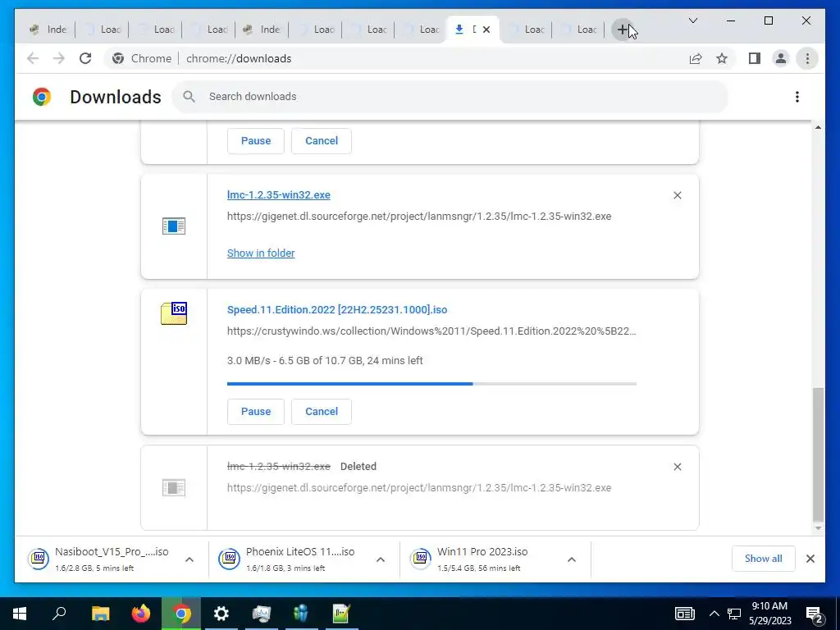The height and width of the screenshot is (630, 840).
Task: Click Show all downloads button
Action: point(763,559)
